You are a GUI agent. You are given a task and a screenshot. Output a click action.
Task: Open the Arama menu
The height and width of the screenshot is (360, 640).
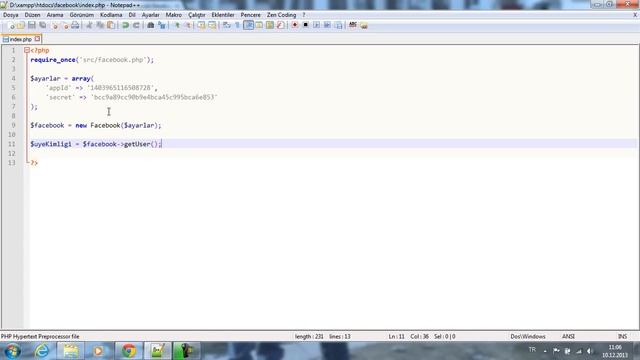click(x=55, y=15)
